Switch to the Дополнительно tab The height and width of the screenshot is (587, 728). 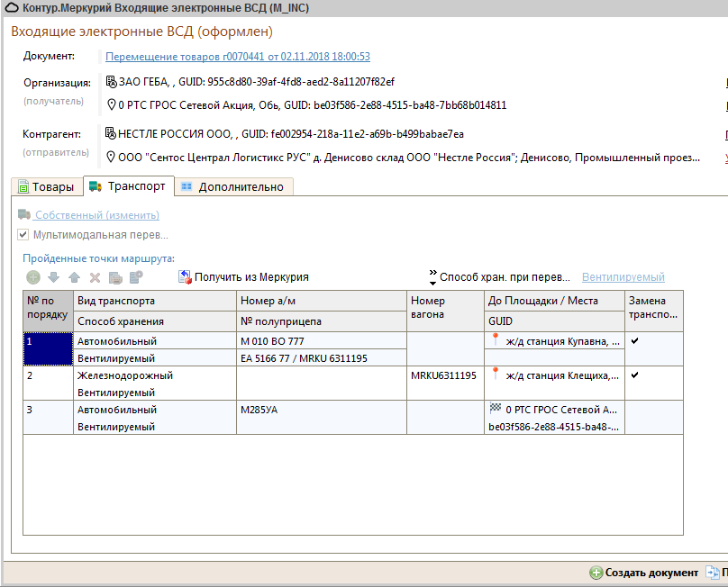(x=234, y=186)
